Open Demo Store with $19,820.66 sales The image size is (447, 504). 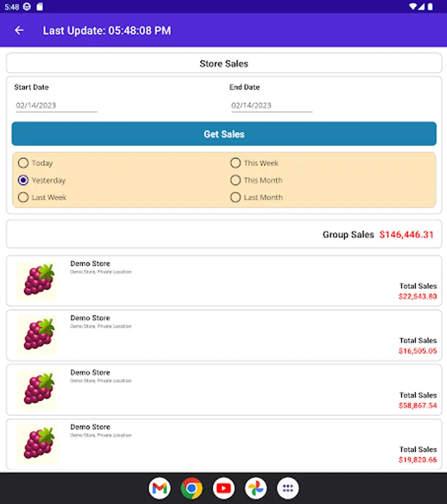click(224, 444)
